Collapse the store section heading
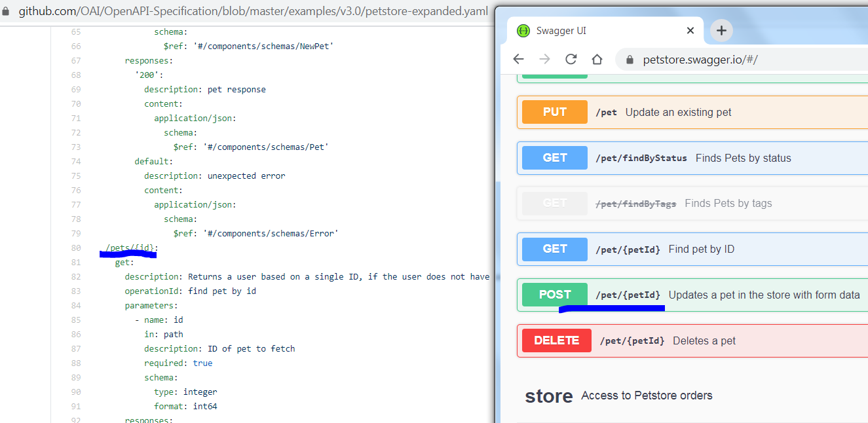 point(549,396)
